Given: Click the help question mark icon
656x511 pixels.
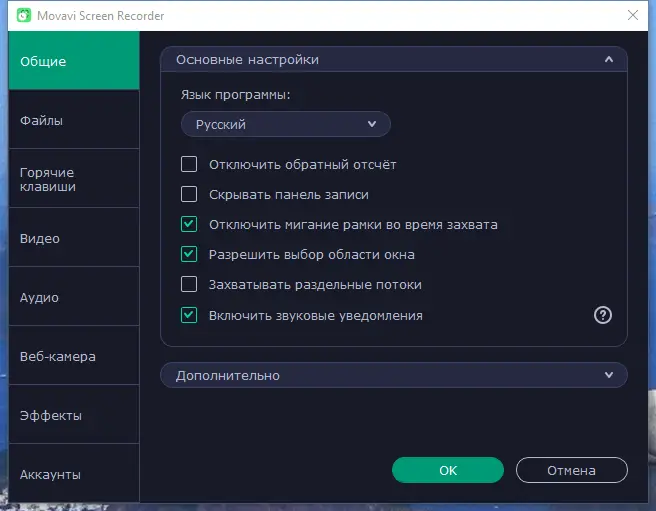Looking at the screenshot, I should coord(602,315).
